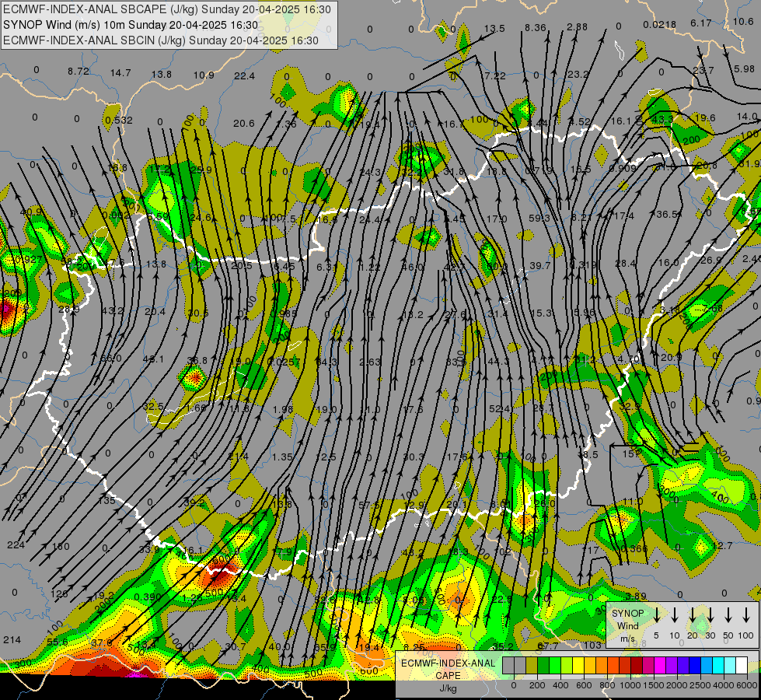Viewport: 761px width, 700px height.
Task: Click the SYNOP Wind m/s legend label
Action: [x=627, y=626]
